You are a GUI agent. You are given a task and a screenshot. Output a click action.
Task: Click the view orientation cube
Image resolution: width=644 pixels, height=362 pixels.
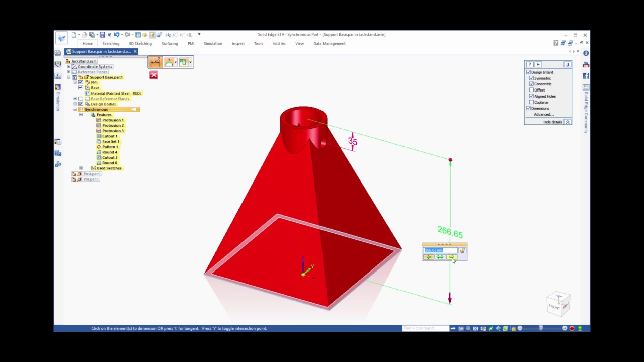(x=558, y=304)
